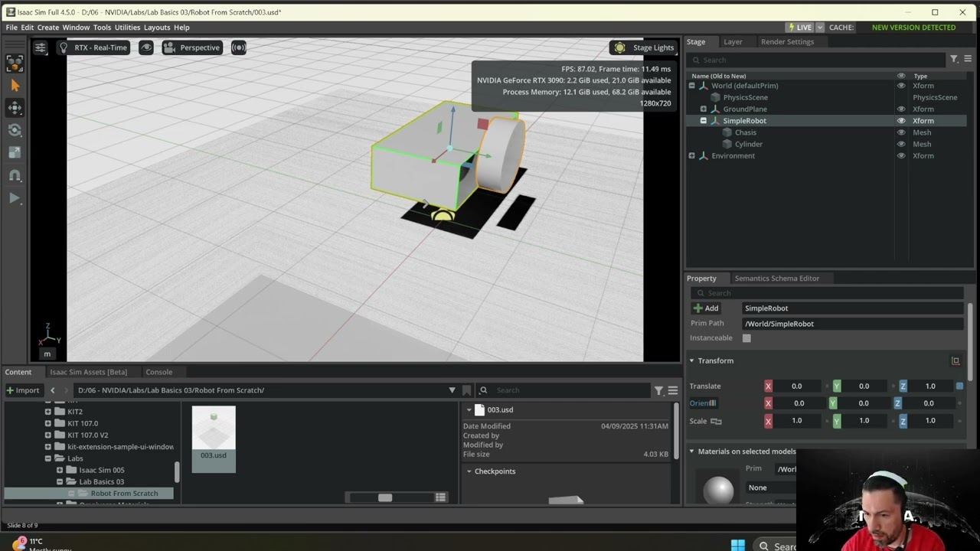Toggle visibility of Environment prim
Image resolution: width=980 pixels, height=551 pixels.
pyautogui.click(x=900, y=155)
